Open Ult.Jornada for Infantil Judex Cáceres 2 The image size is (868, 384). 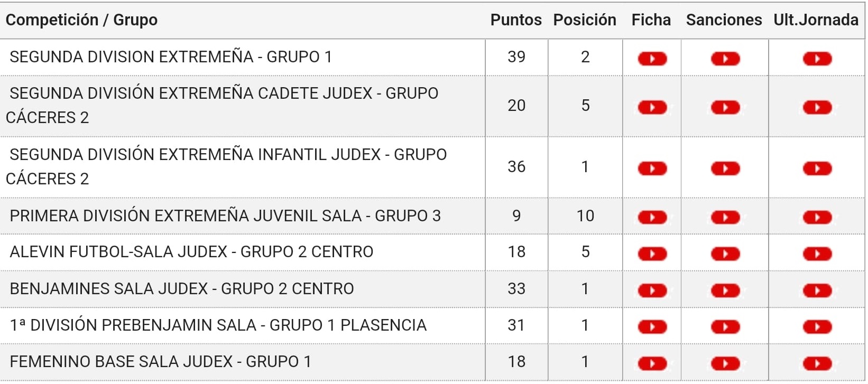(817, 168)
